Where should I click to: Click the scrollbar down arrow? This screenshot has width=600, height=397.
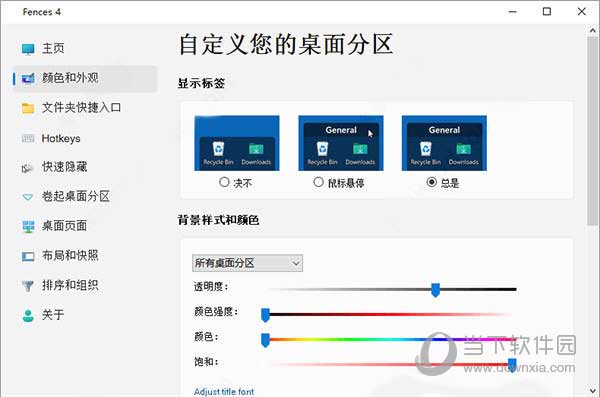pyautogui.click(x=593, y=391)
